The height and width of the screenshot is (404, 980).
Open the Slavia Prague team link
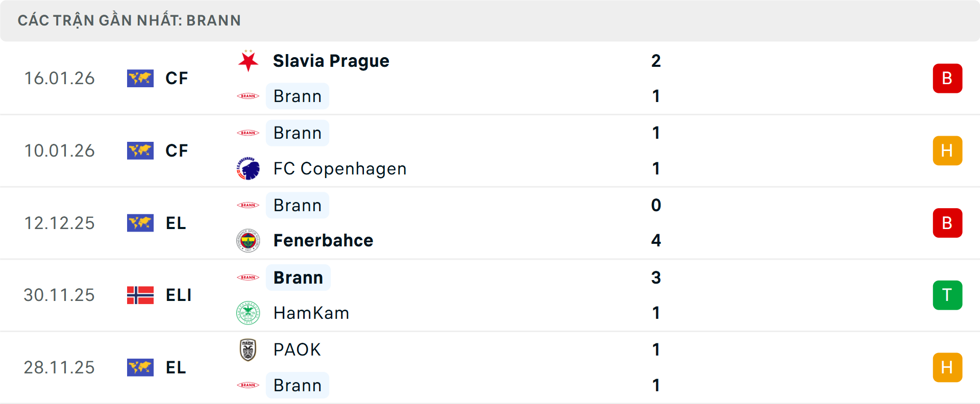coord(331,61)
